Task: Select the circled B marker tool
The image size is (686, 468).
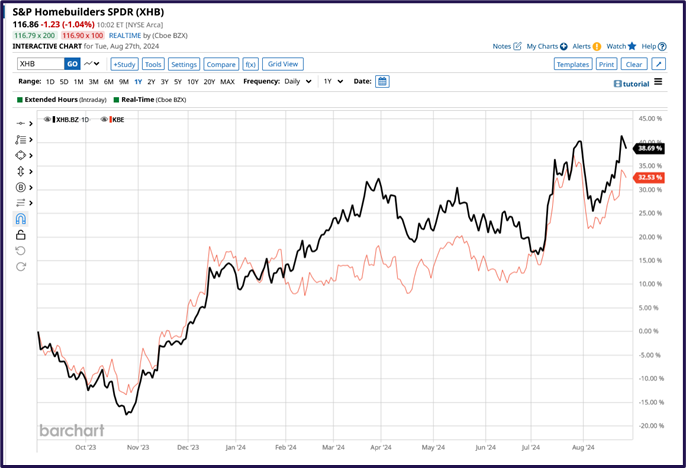Action: coord(21,188)
